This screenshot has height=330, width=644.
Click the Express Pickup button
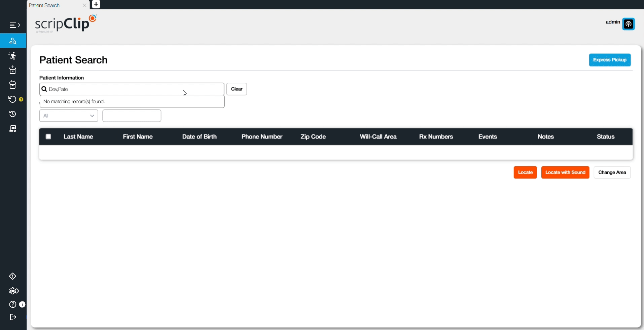pyautogui.click(x=609, y=60)
